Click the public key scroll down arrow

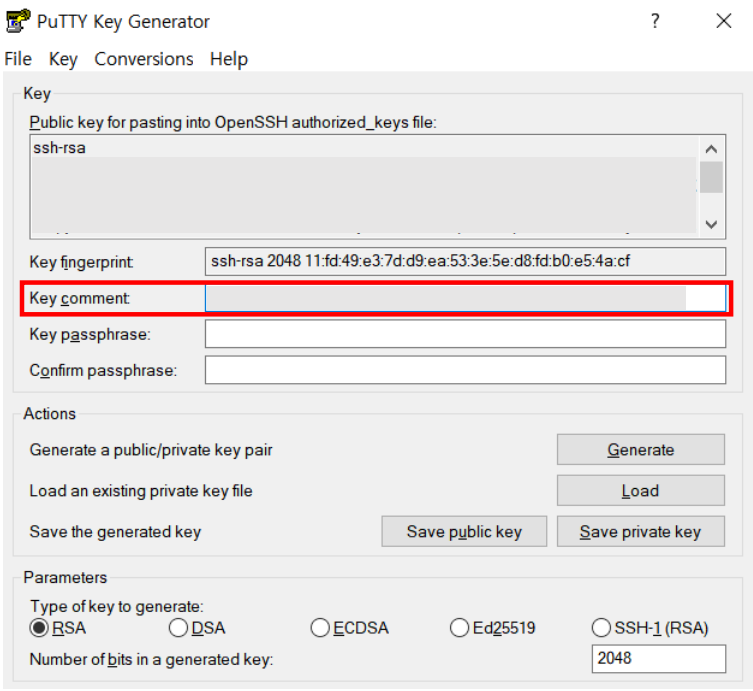(x=711, y=224)
